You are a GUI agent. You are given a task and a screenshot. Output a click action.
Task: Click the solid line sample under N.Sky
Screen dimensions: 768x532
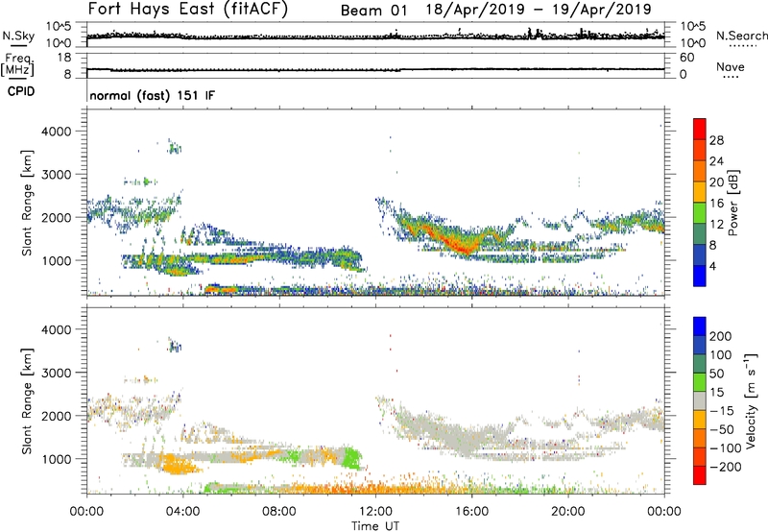tap(18, 45)
